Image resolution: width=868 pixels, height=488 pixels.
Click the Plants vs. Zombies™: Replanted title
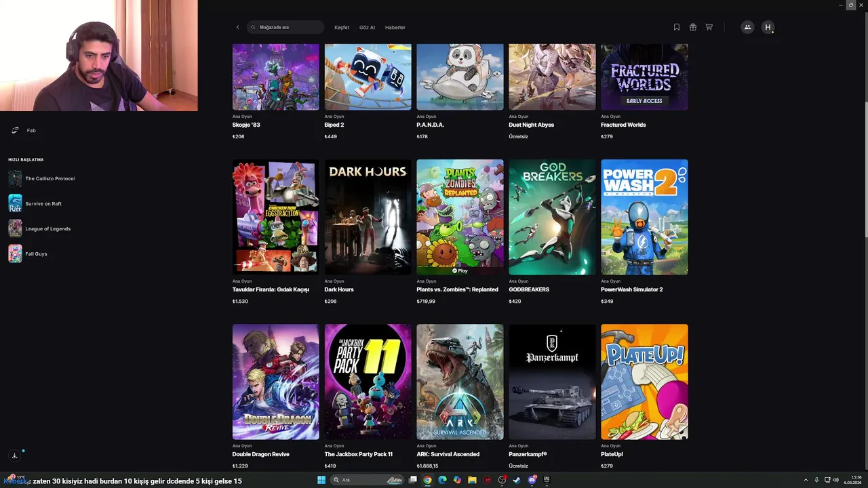(458, 289)
